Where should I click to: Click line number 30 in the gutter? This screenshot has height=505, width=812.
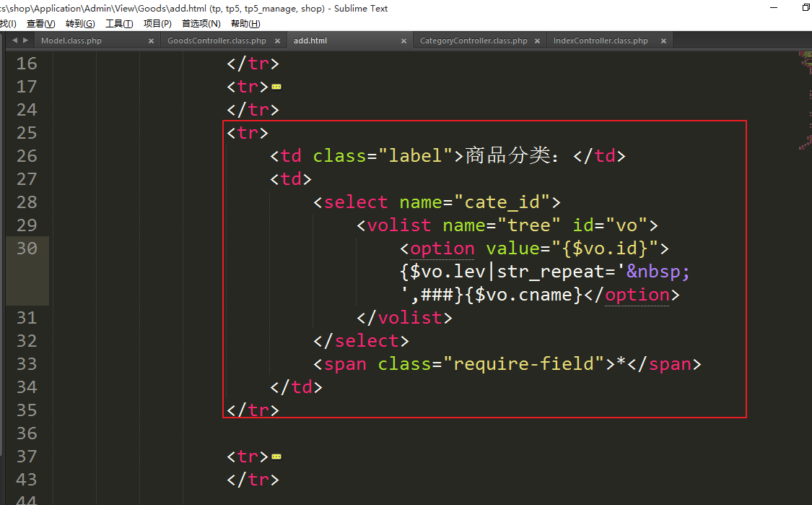point(27,249)
